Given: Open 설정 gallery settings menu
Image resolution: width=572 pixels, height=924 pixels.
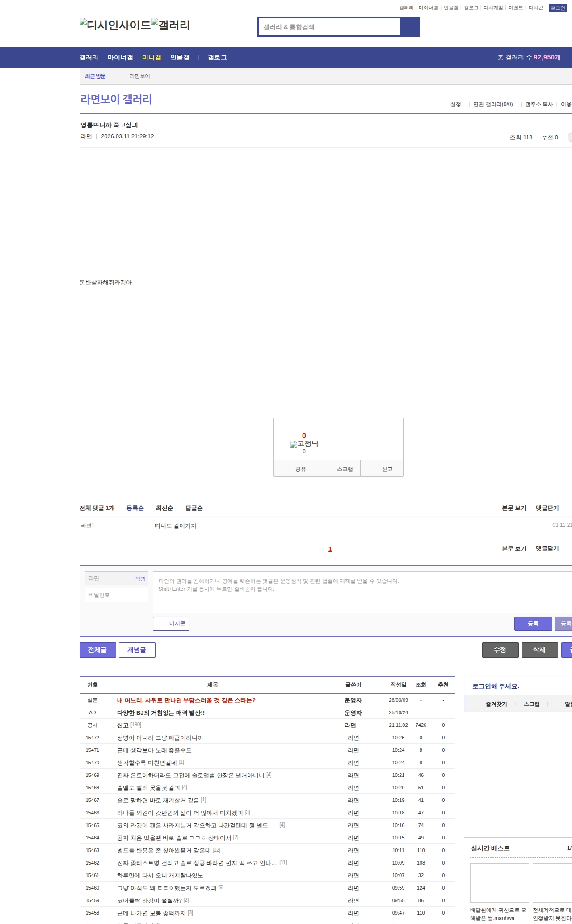Looking at the screenshot, I should coord(455,104).
